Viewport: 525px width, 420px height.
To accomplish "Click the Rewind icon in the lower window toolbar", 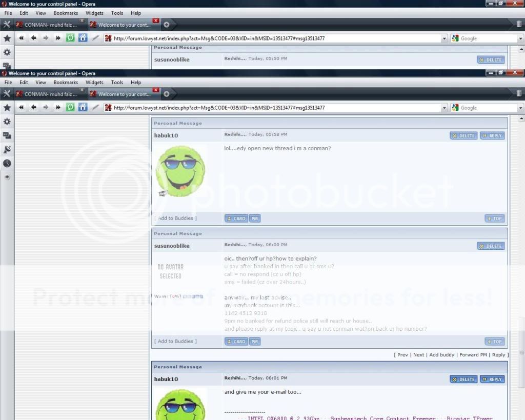I will tap(22, 108).
